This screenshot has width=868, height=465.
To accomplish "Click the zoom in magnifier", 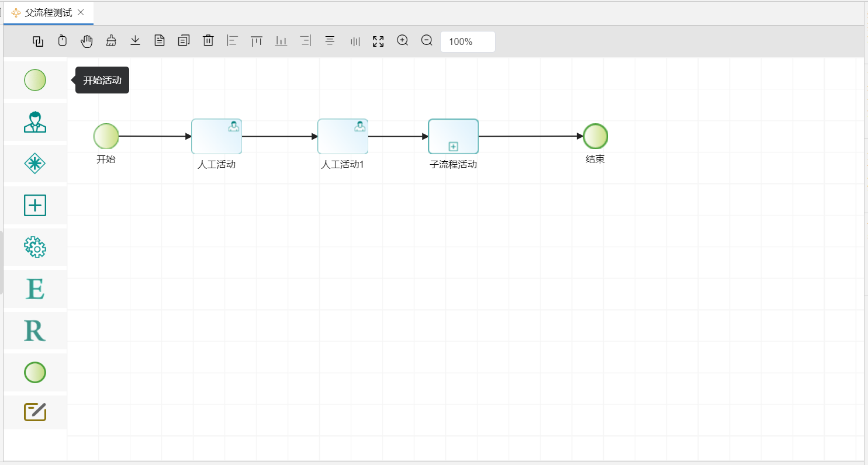I will pos(402,41).
